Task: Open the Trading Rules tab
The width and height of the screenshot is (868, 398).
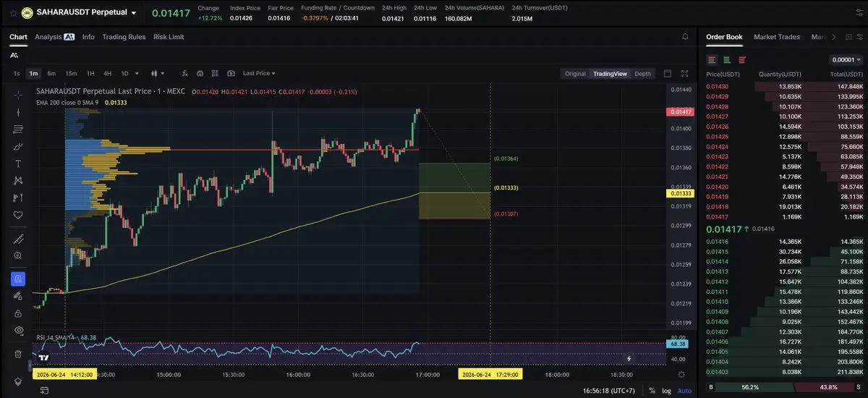Action: (x=124, y=37)
